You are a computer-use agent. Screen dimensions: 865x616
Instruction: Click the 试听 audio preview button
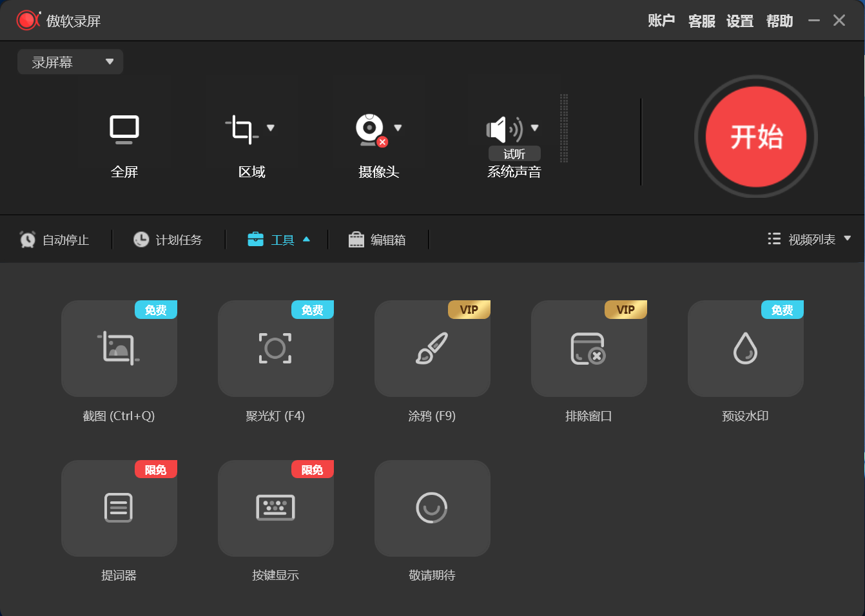[x=514, y=154]
